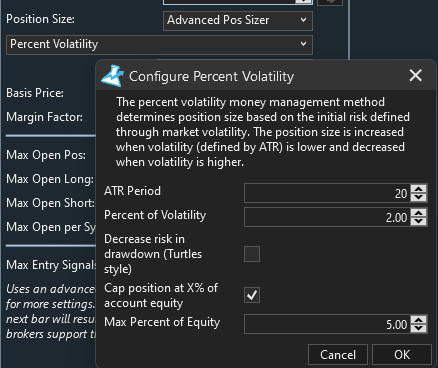438x368 pixels.
Task: Select the Max Percent of Equity field
Action: [x=327, y=324]
